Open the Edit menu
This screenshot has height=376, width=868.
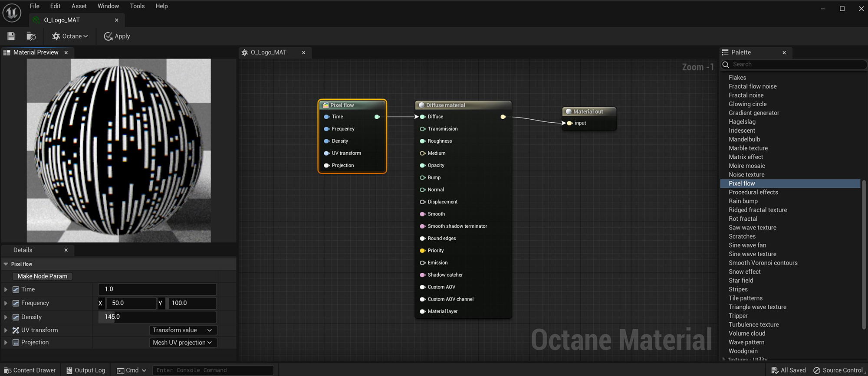point(55,6)
